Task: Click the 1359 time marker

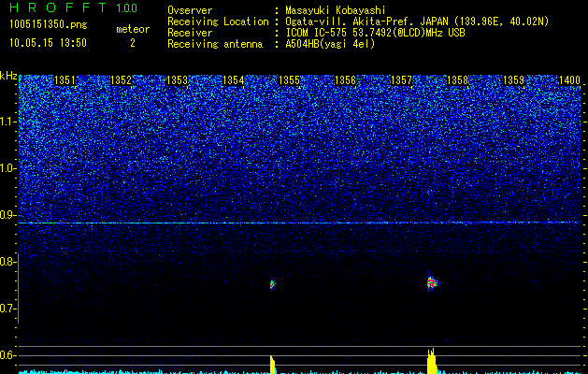Action: 514,80
